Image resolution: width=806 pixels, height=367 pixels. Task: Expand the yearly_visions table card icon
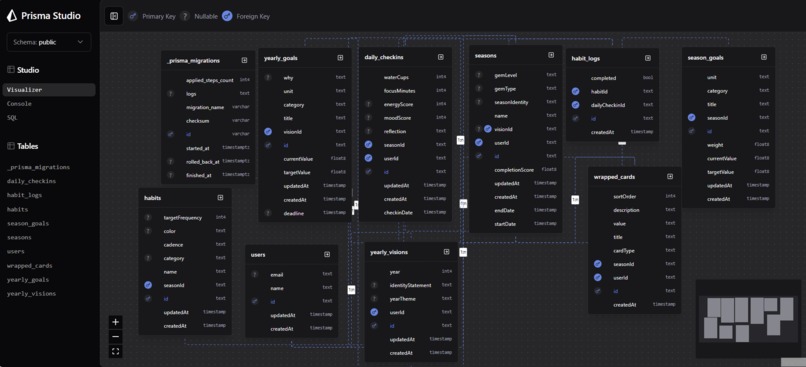[446, 252]
